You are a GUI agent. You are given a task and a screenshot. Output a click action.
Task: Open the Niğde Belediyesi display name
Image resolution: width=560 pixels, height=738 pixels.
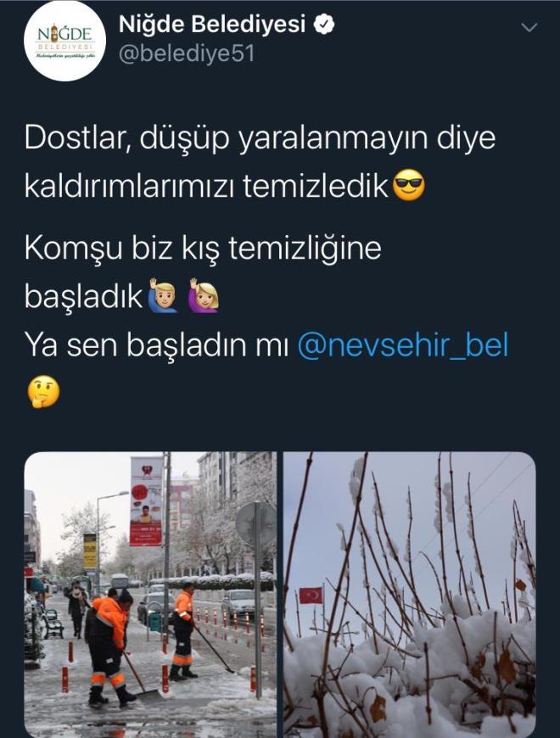pyautogui.click(x=212, y=25)
